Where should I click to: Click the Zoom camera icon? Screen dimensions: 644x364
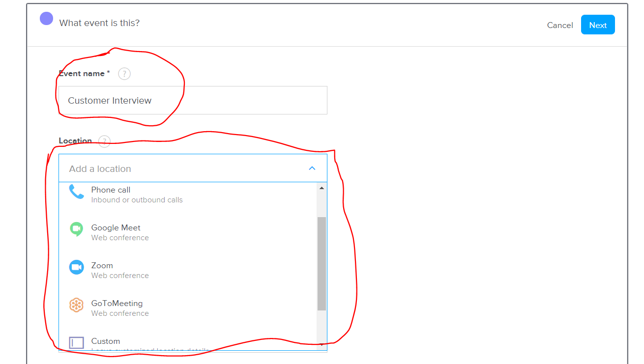pyautogui.click(x=76, y=267)
